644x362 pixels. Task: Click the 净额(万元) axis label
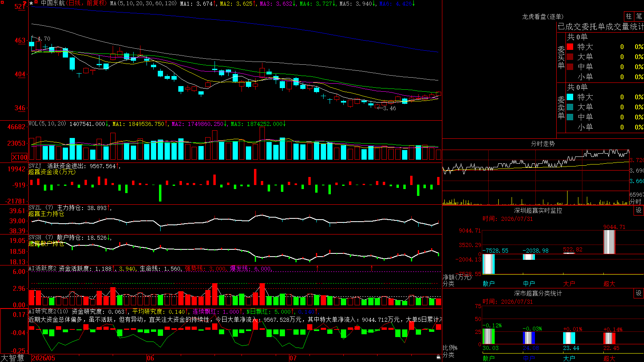(457, 277)
